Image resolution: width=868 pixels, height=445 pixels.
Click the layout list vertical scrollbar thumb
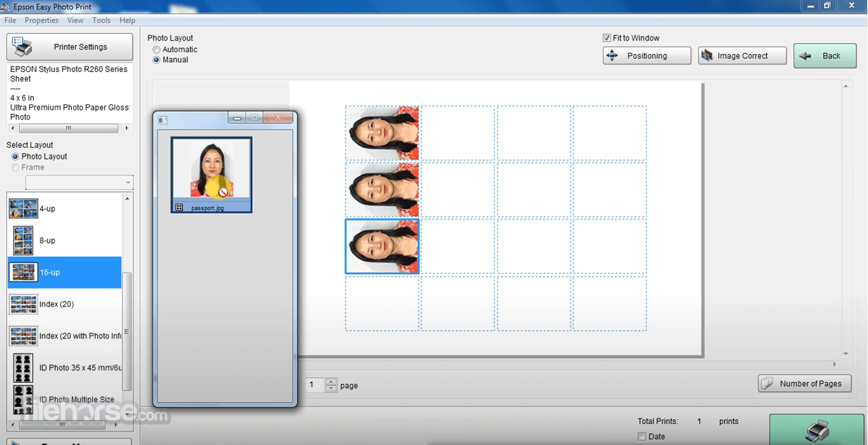click(x=127, y=332)
